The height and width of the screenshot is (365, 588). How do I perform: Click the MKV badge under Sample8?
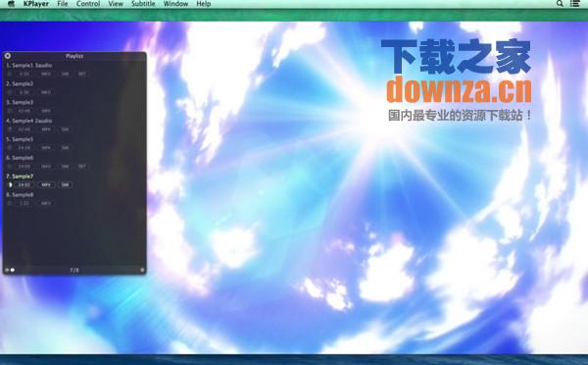46,203
